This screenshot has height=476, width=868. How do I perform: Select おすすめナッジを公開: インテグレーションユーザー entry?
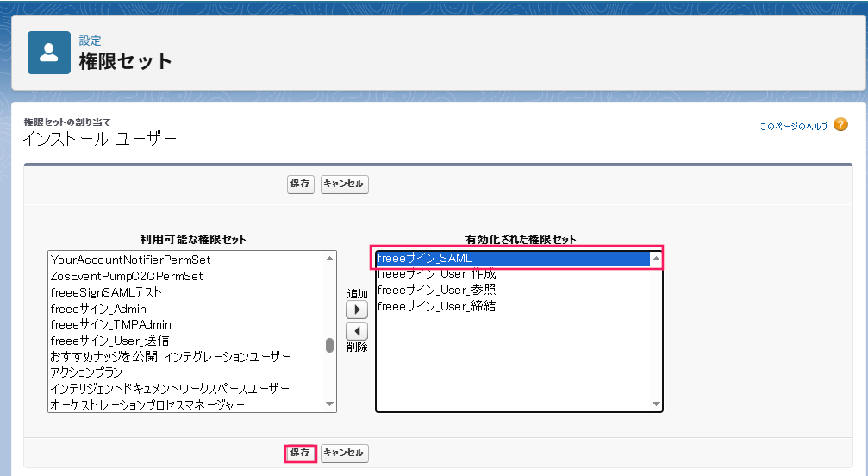pos(186,356)
